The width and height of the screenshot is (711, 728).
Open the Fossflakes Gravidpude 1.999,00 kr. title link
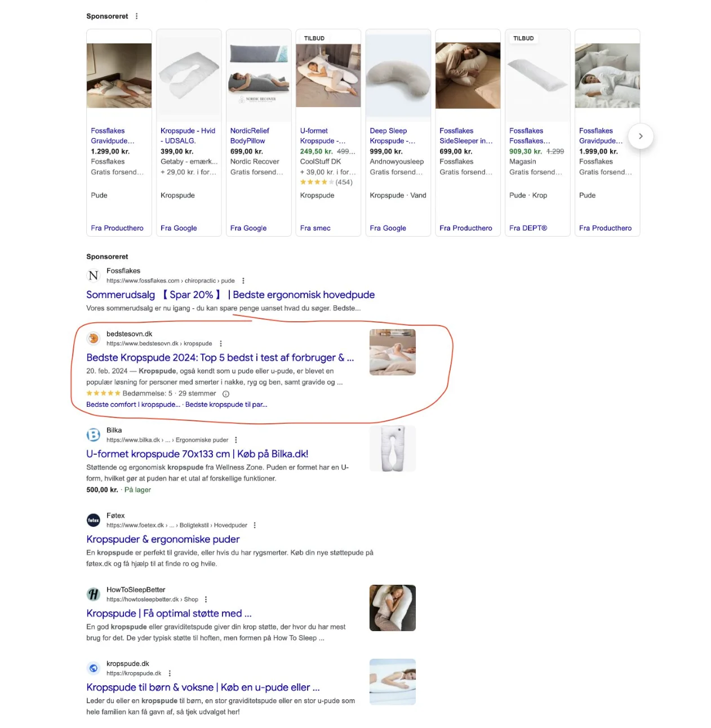pyautogui.click(x=601, y=136)
